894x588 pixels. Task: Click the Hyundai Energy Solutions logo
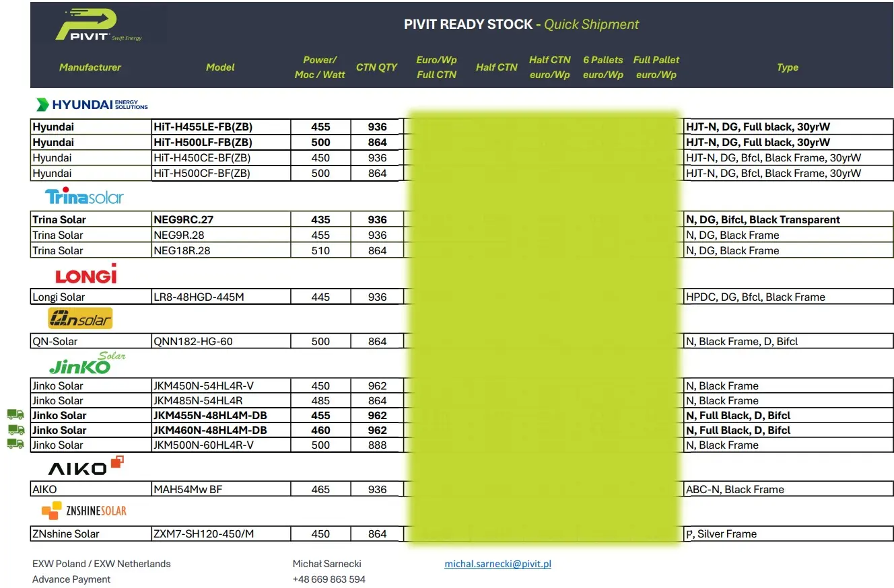[x=92, y=104]
